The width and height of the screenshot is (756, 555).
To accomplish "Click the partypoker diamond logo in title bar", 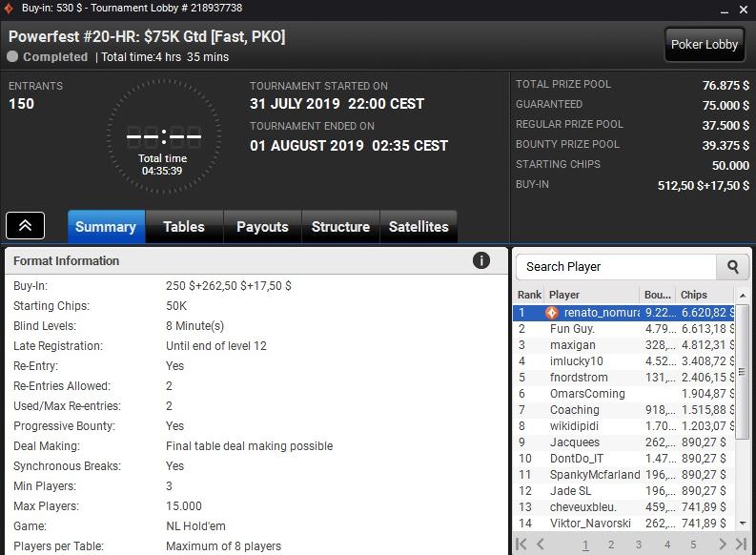I will [9, 9].
